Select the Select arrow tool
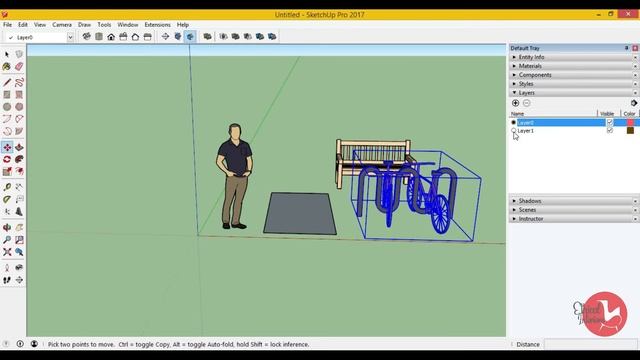640x360 pixels. pyautogui.click(x=7, y=54)
